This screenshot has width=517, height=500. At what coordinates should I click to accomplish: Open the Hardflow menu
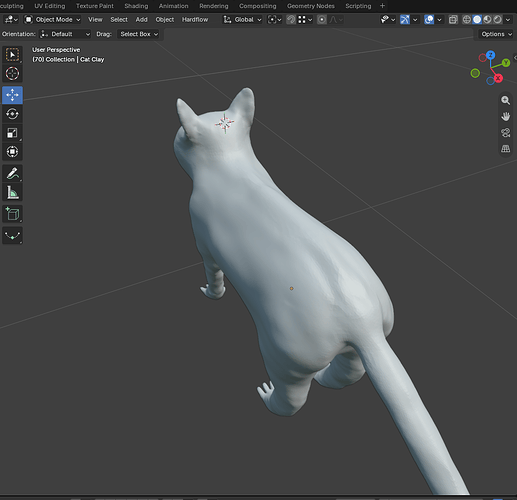(195, 20)
